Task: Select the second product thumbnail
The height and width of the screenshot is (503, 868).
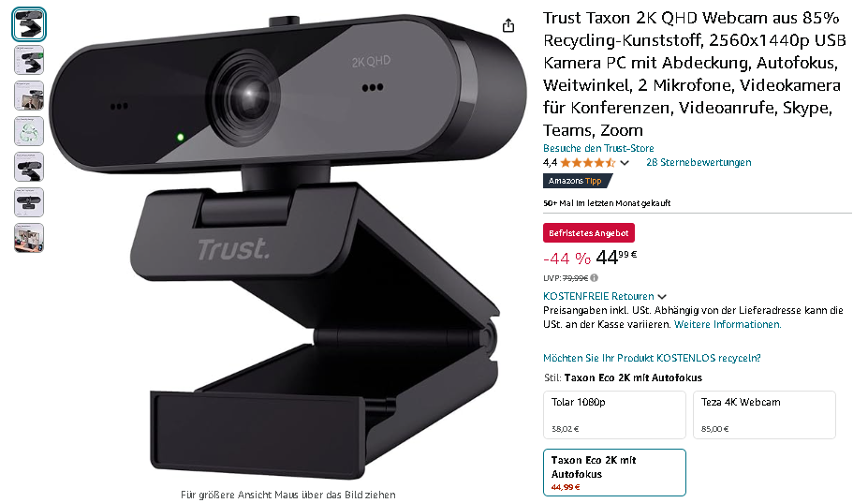Action: click(29, 60)
